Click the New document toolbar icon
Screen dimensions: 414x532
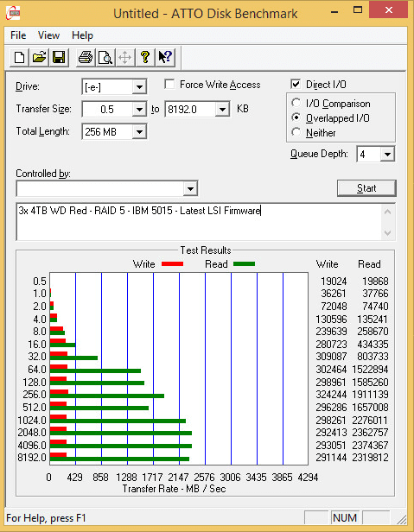point(19,57)
